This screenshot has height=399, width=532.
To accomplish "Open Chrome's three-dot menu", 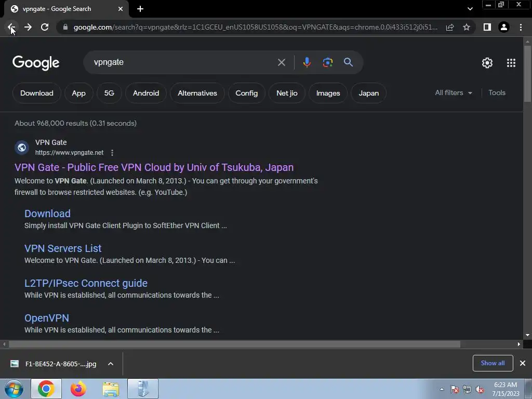I will click(521, 27).
